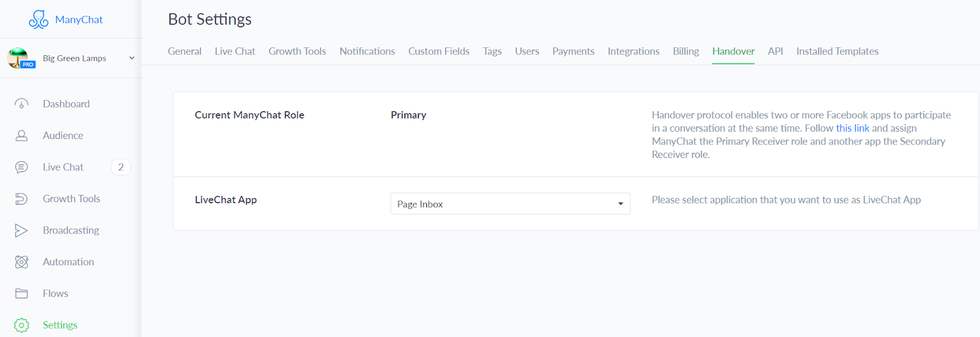
Task: Switch to the Live Chat settings tab
Action: coord(235,51)
